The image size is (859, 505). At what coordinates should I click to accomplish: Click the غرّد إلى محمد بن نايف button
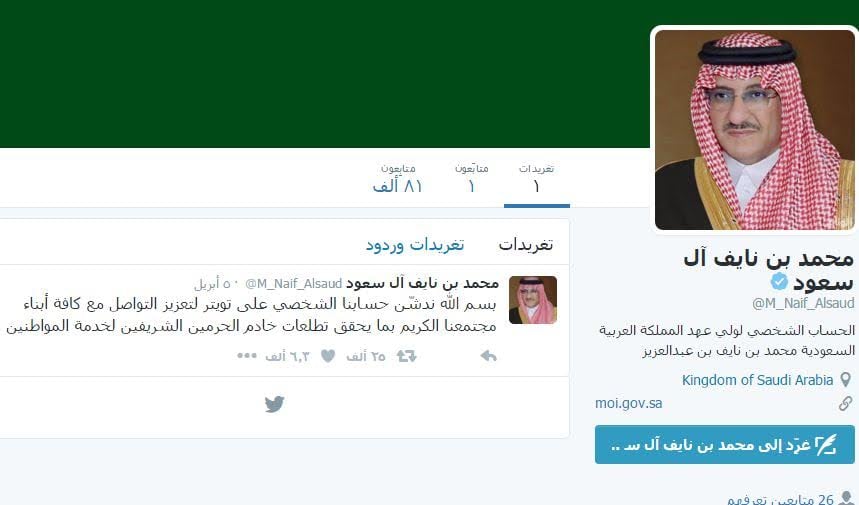pos(725,444)
